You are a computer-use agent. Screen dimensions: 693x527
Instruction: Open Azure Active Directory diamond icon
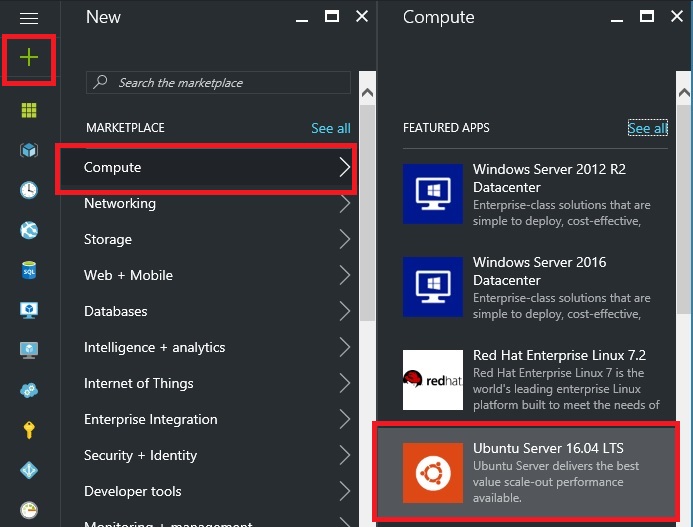coord(29,470)
